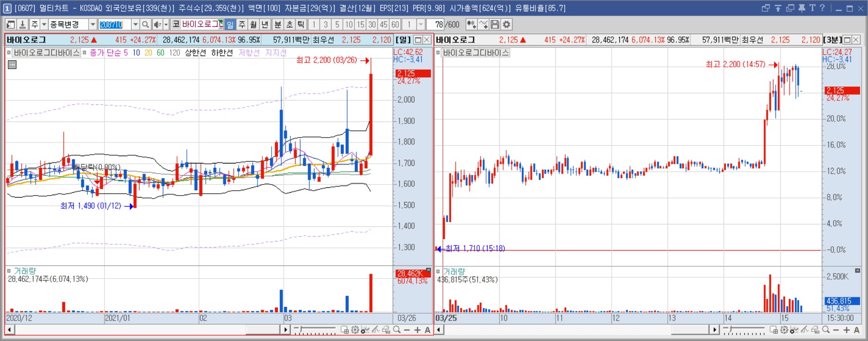The height and width of the screenshot is (341, 868).
Task: Click the bar count field showing 78
Action: (x=435, y=24)
